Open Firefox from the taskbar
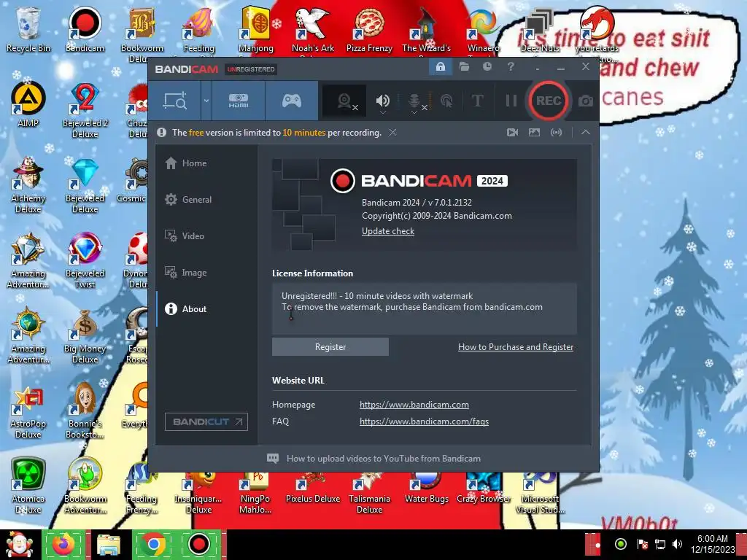Screen dimensions: 747x560 point(64,545)
